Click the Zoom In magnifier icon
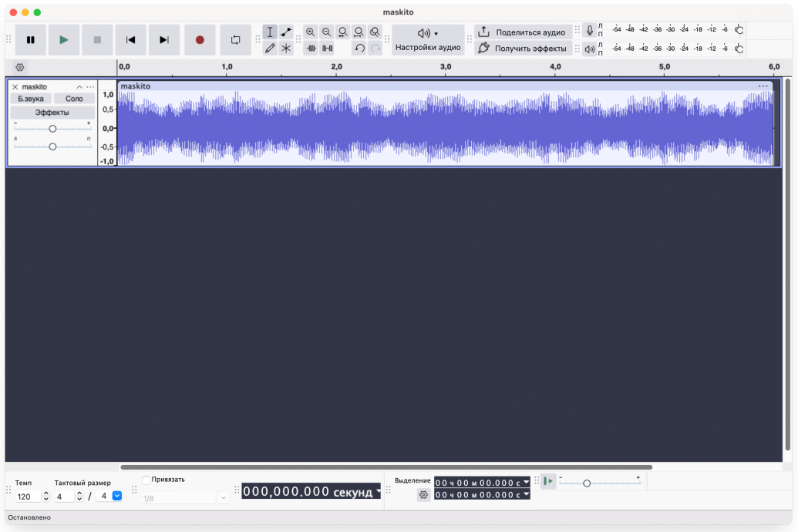Viewport: 798px width, 532px height. (x=310, y=32)
